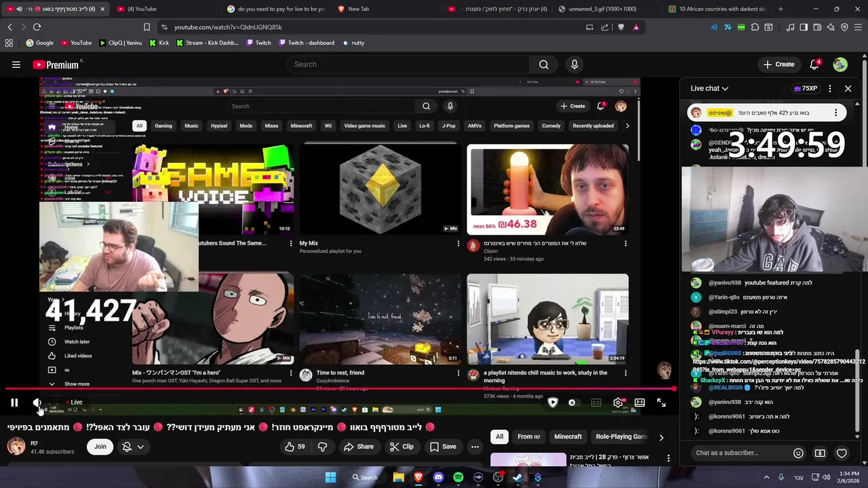Send a heart reaction in chat

842,453
